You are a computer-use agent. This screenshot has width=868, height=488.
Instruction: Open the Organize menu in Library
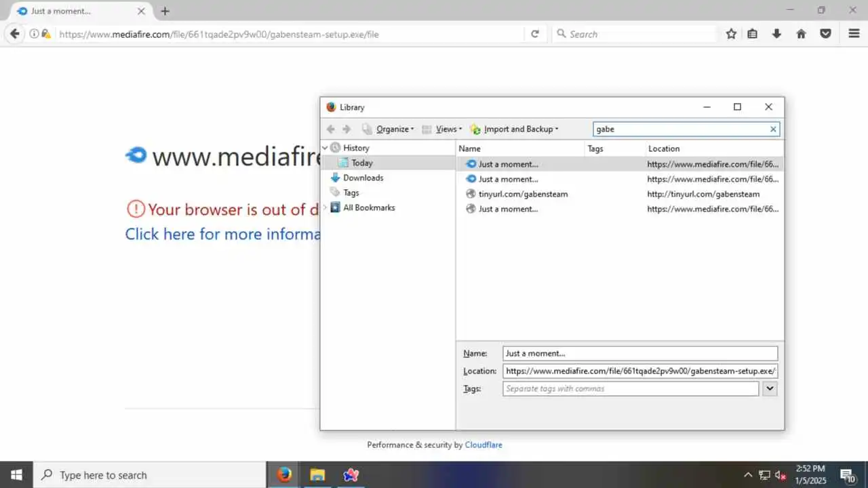388,129
